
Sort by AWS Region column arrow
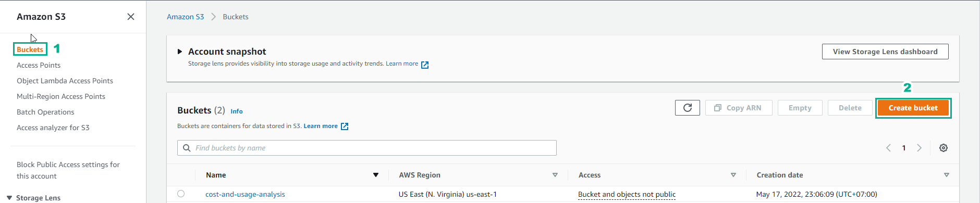555,175
